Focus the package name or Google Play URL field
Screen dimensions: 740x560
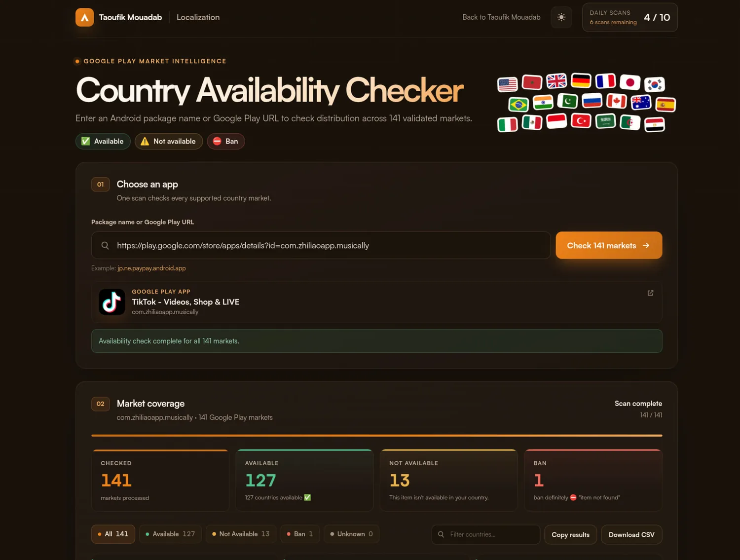click(x=321, y=245)
